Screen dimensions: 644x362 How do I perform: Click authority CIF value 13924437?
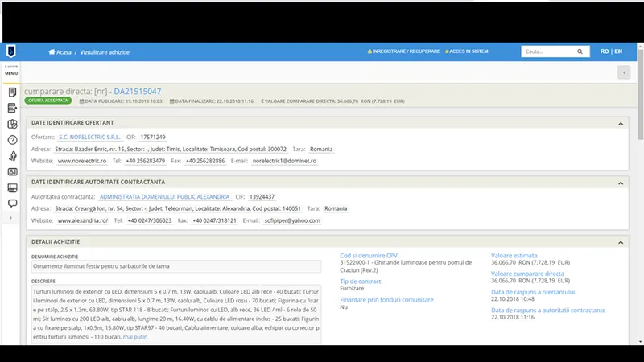pyautogui.click(x=262, y=196)
